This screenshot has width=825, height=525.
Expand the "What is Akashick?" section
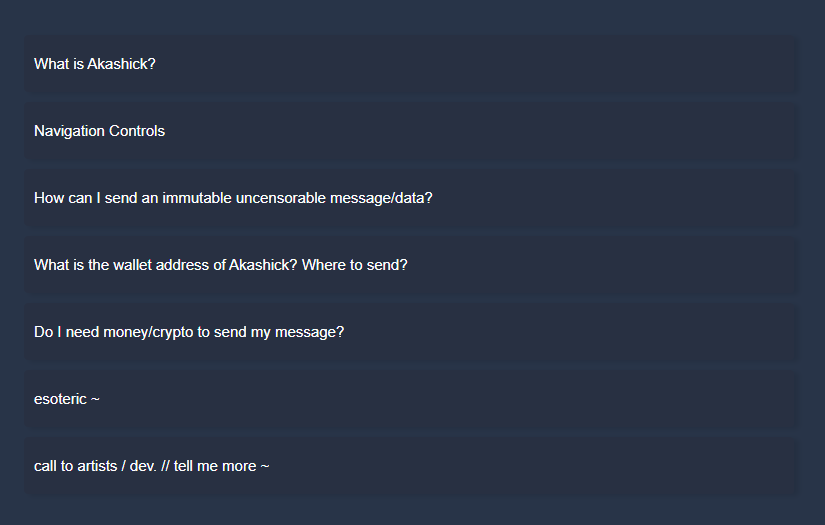pos(410,64)
